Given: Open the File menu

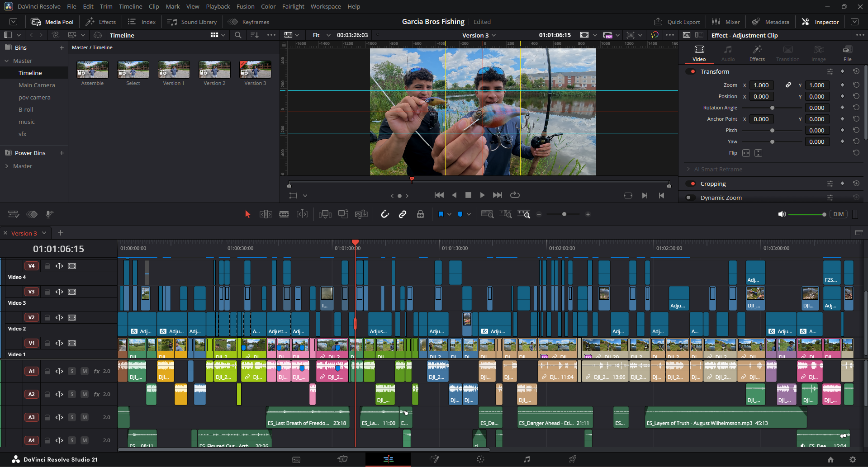Looking at the screenshot, I should (x=71, y=6).
